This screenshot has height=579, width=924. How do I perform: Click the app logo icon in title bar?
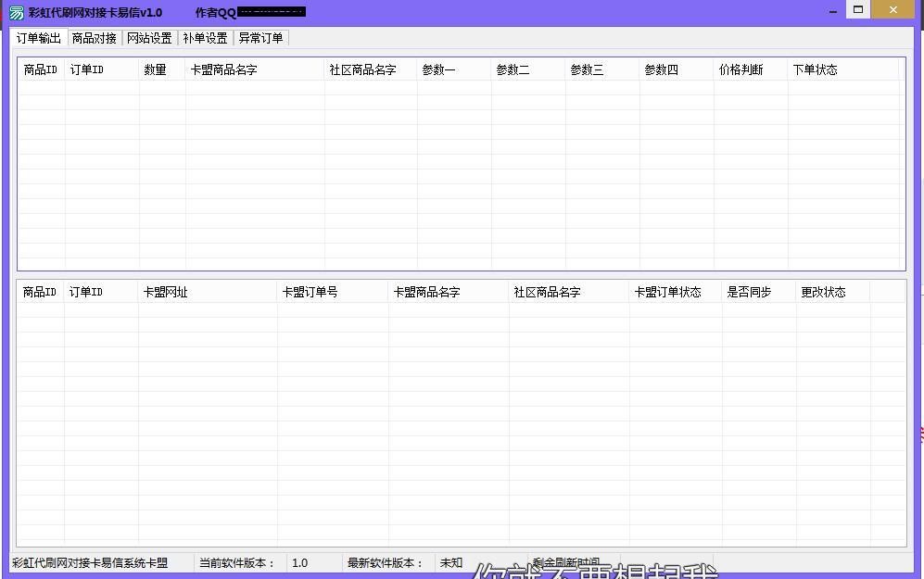(x=17, y=12)
